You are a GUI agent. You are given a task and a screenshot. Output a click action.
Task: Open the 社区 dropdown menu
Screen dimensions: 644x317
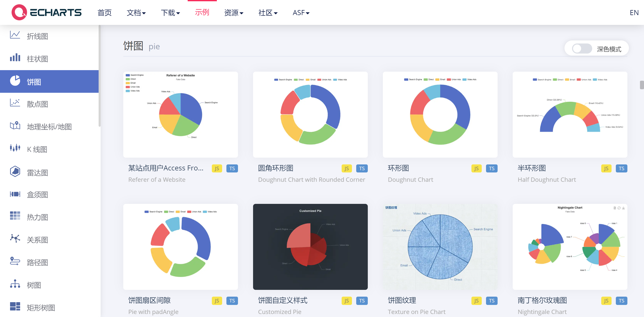click(x=268, y=13)
